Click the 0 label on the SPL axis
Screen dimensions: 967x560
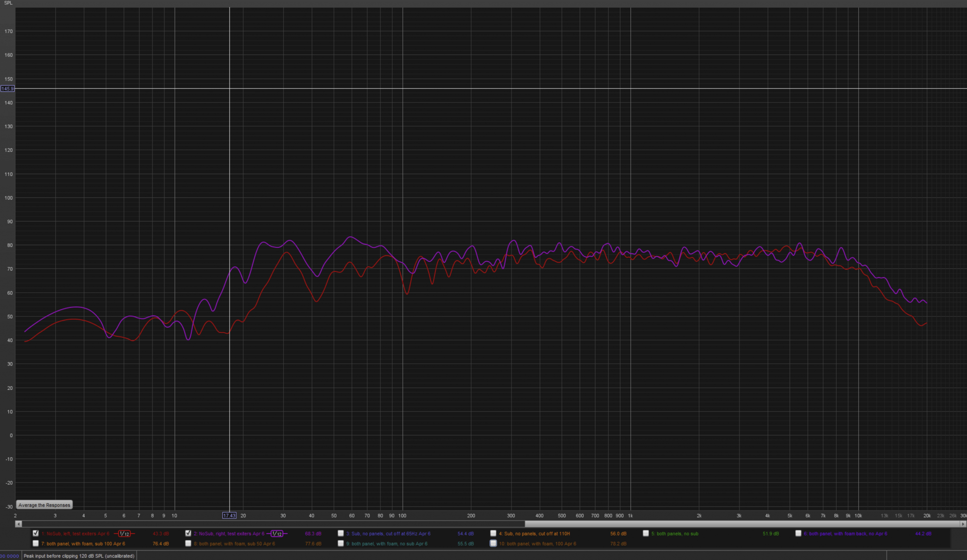point(11,435)
